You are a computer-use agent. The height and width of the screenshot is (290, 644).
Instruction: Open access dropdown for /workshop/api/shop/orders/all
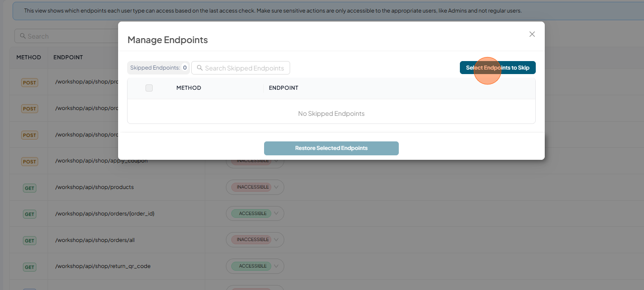(x=255, y=240)
